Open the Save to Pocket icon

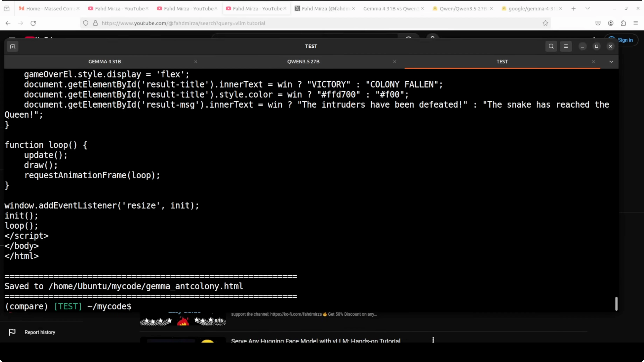click(598, 23)
